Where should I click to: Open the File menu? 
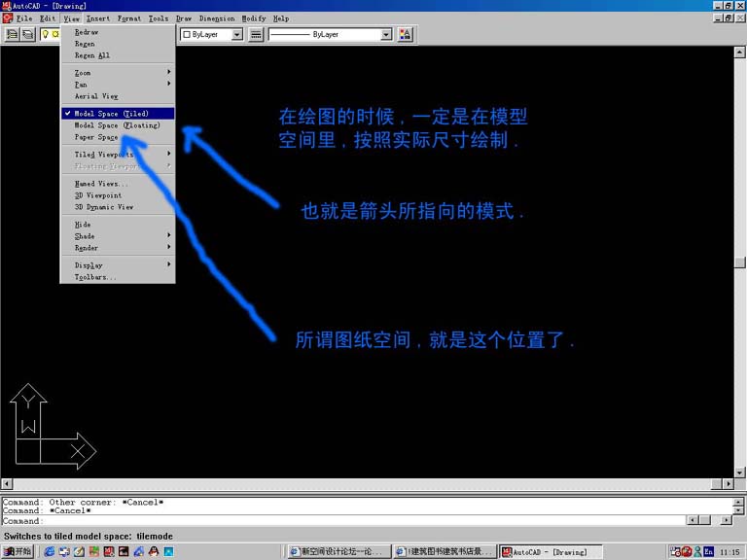pyautogui.click(x=23, y=18)
